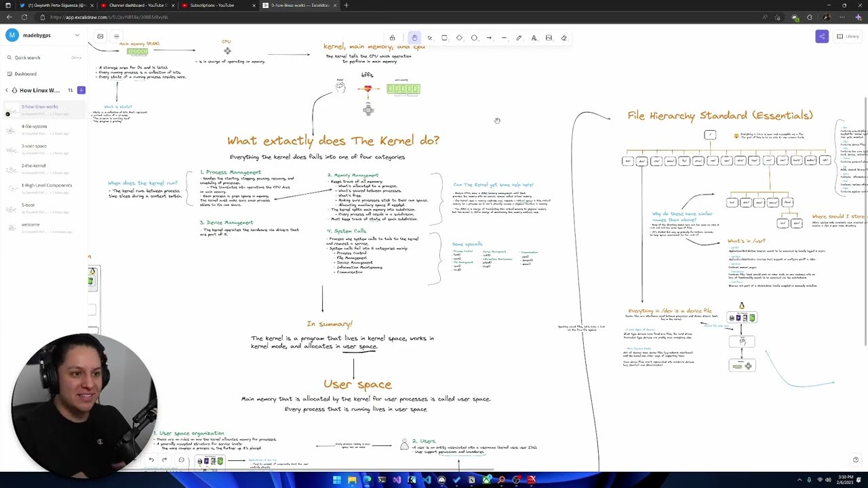Click the purple Share button
The image size is (868, 488).
coord(822,37)
